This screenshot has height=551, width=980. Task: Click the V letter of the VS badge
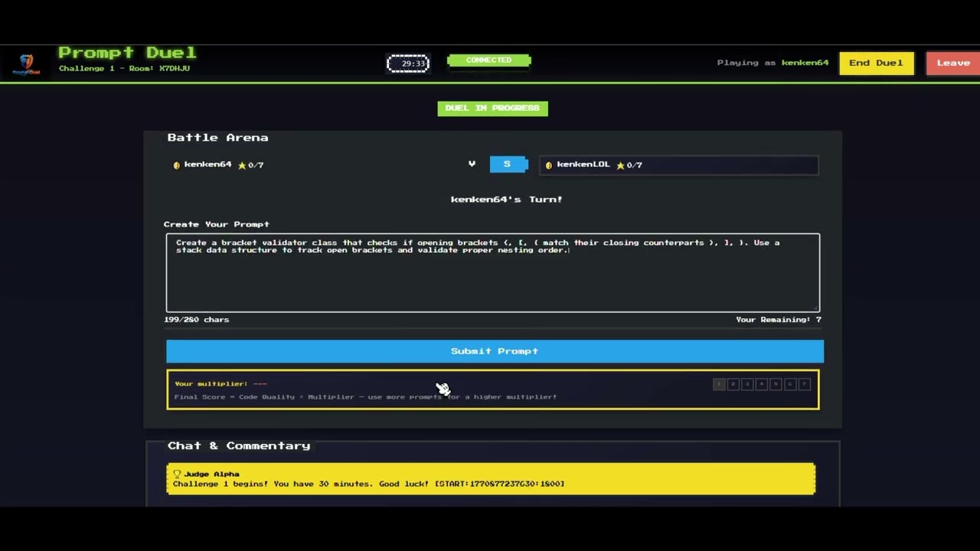(x=472, y=164)
